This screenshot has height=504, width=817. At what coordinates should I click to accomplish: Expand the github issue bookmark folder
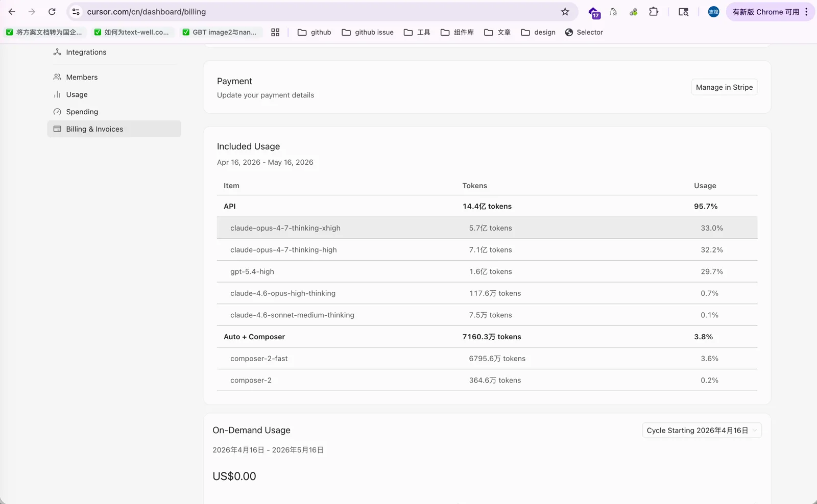(368, 32)
